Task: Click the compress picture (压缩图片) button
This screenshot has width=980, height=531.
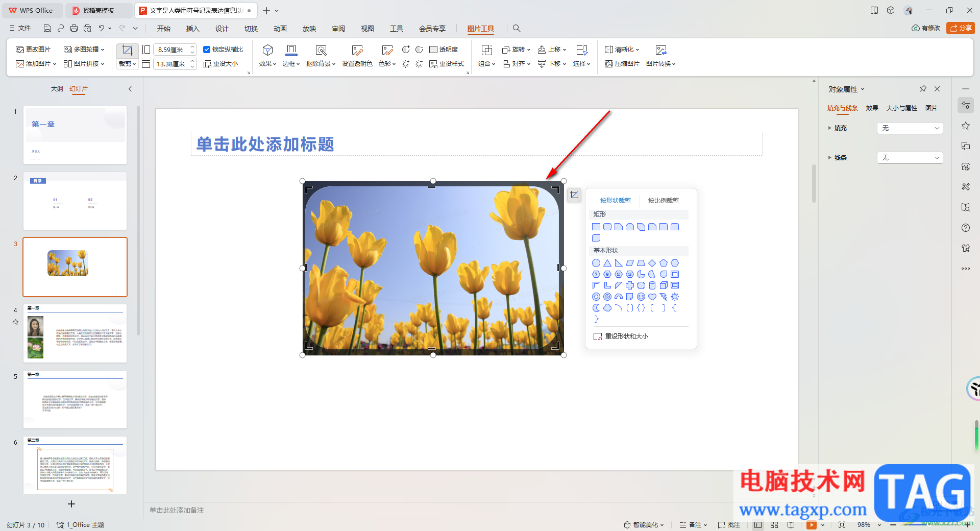Action: click(622, 64)
